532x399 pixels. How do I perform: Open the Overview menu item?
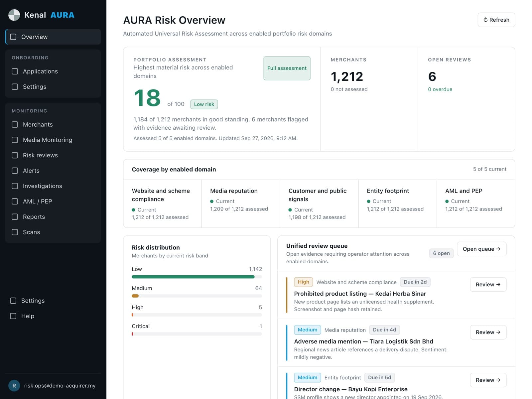pyautogui.click(x=53, y=37)
